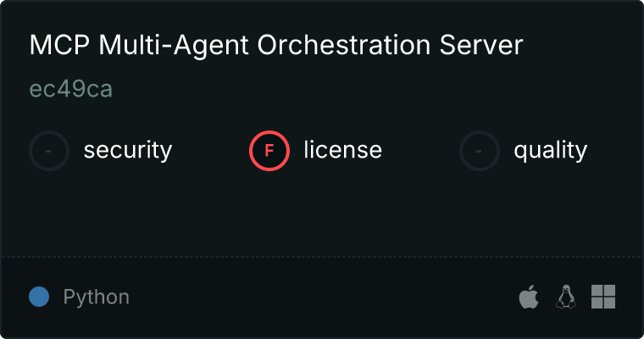Click the Apple macOS platform icon
Viewport: 644px width, 339px height.
(x=529, y=297)
